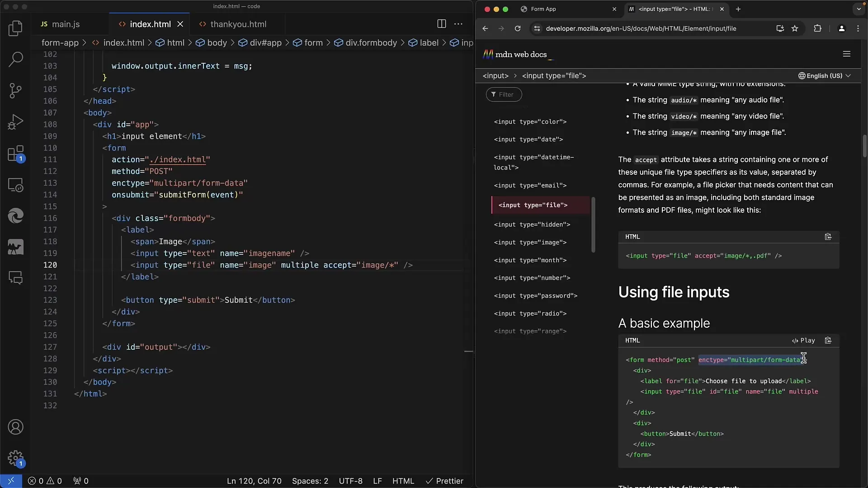Click the remote window indicator in status bar
Viewport: 868px width, 488px height.
(11, 481)
